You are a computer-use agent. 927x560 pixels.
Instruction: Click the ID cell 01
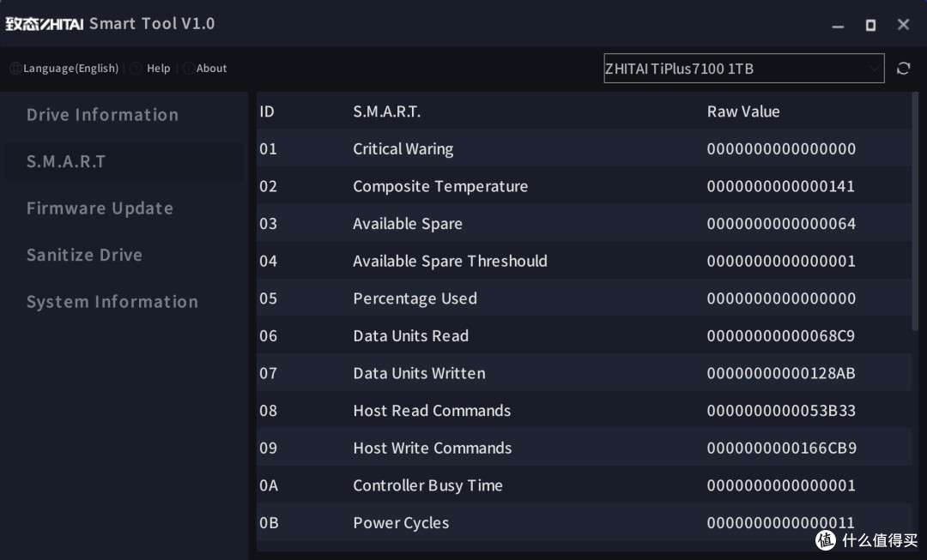coord(268,149)
